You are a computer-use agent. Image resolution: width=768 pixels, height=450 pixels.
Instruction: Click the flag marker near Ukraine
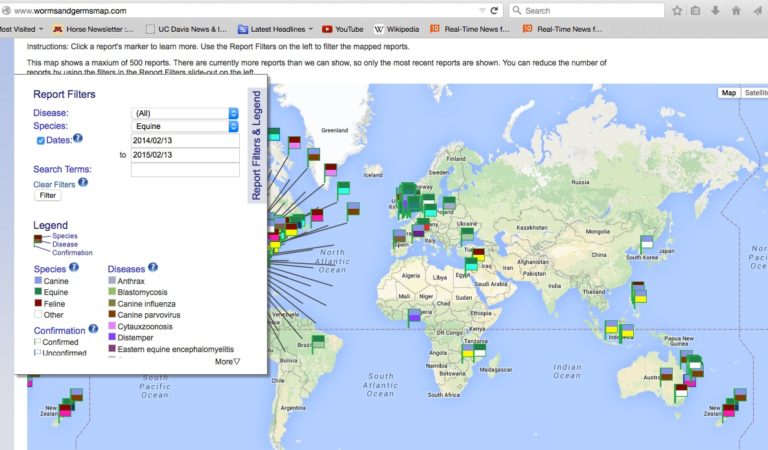coord(467,235)
